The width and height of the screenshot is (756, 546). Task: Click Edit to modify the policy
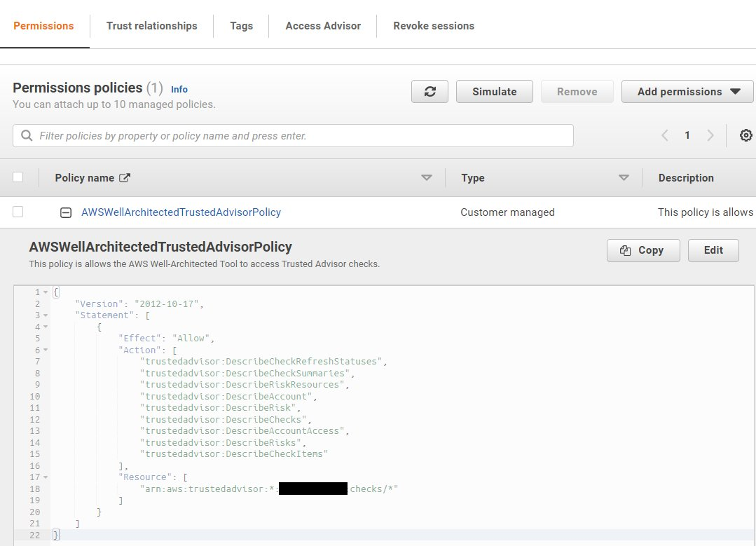(x=713, y=250)
